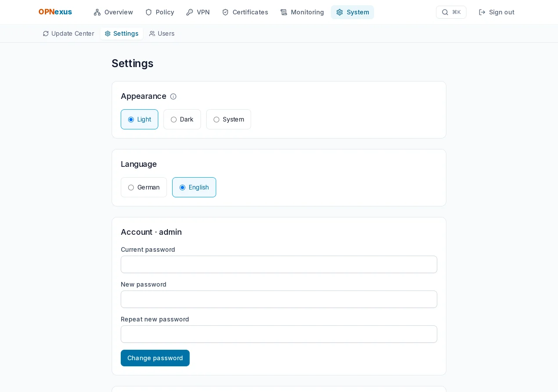Select the Light appearance option
The image size is (558, 392).
[x=139, y=119]
